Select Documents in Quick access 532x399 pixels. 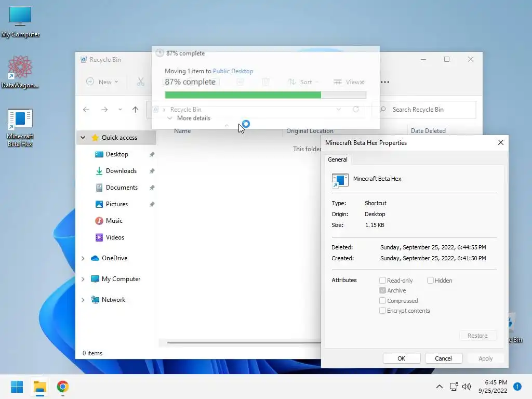[x=122, y=187]
